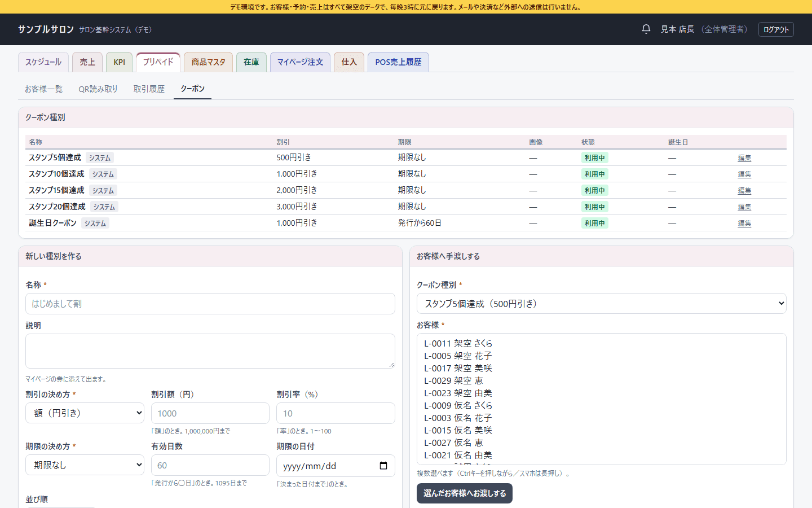Expand the 割引の決め方 dropdown
Image resolution: width=812 pixels, height=508 pixels.
(85, 413)
